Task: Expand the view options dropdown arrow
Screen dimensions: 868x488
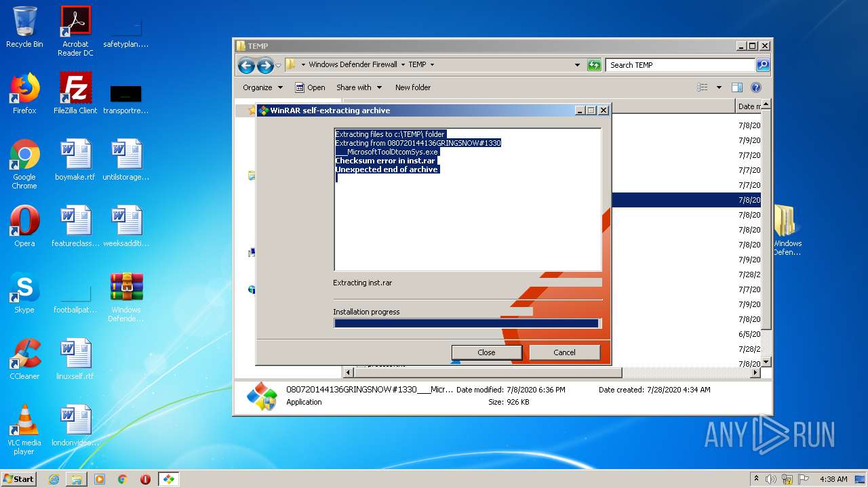Action: pos(719,87)
